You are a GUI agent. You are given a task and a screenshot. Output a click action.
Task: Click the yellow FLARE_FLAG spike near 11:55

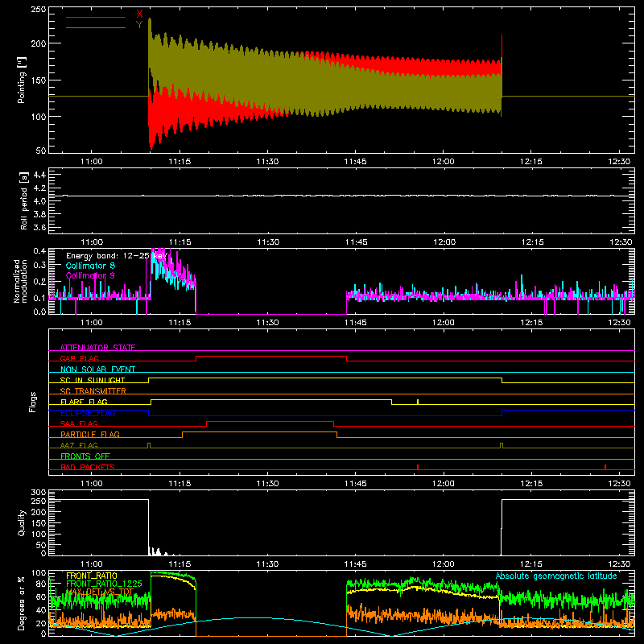coord(418,402)
